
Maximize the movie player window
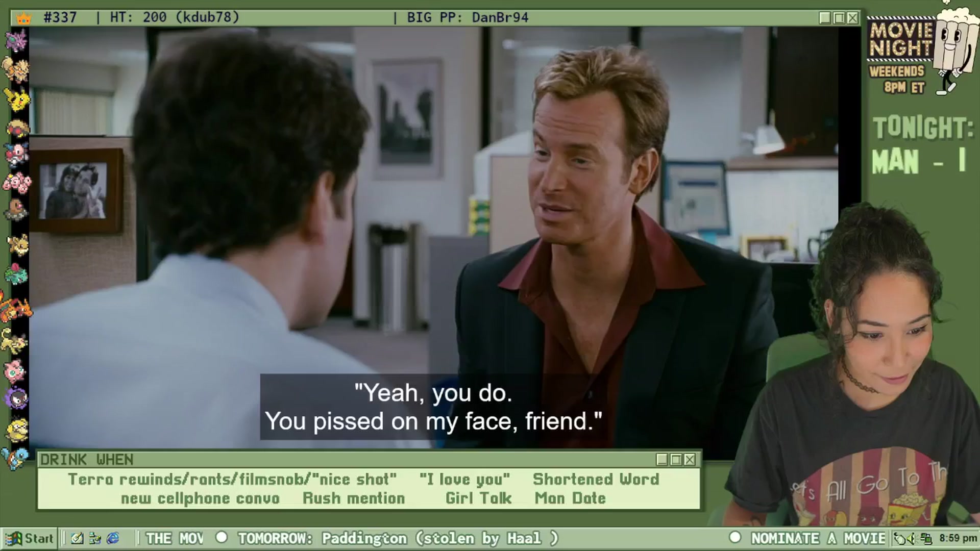(839, 18)
